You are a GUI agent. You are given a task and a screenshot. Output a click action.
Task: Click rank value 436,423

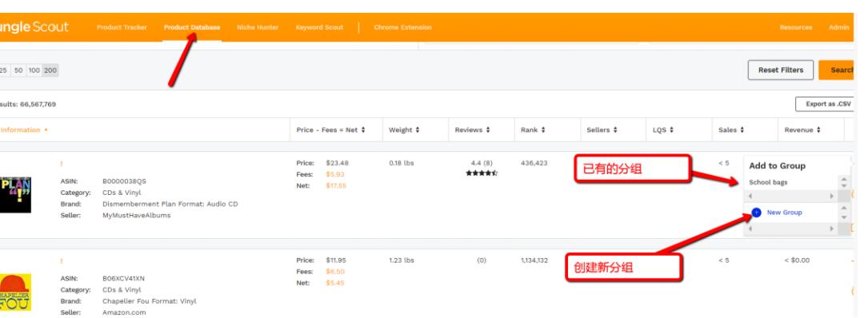click(x=534, y=163)
